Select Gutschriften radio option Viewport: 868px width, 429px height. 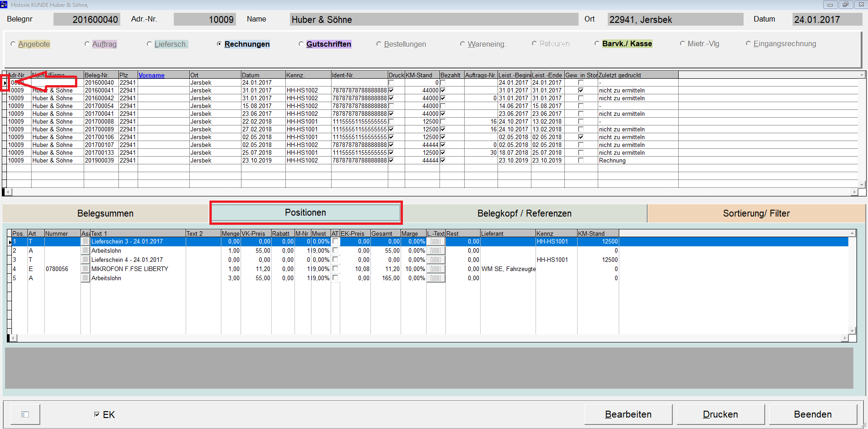(x=301, y=44)
